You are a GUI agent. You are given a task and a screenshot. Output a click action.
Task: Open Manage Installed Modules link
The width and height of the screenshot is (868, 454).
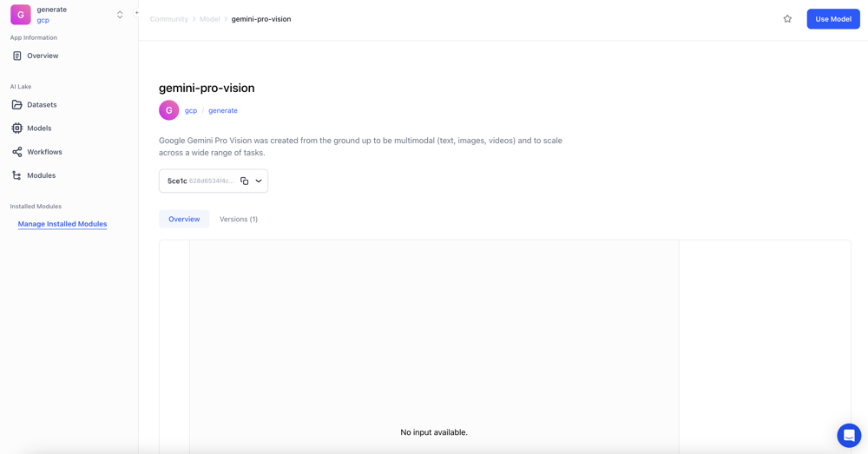pos(62,224)
